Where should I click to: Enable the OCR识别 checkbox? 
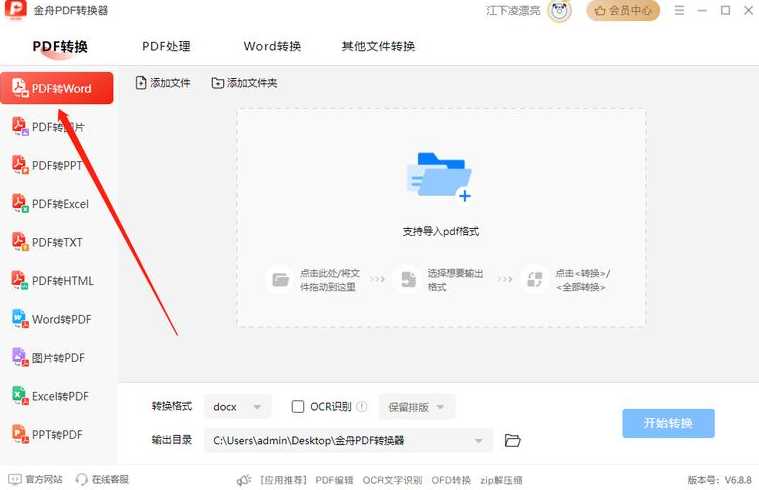[298, 407]
